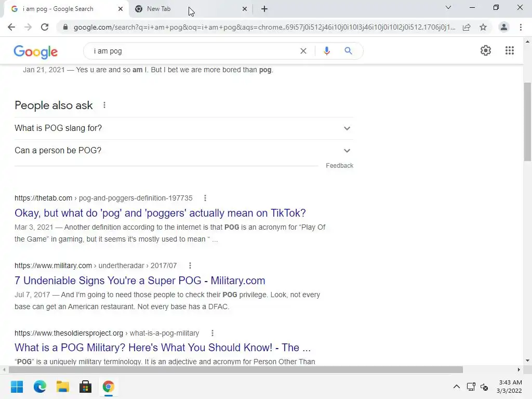Open the tab search dropdown
This screenshot has width=532, height=399.
click(x=448, y=7)
